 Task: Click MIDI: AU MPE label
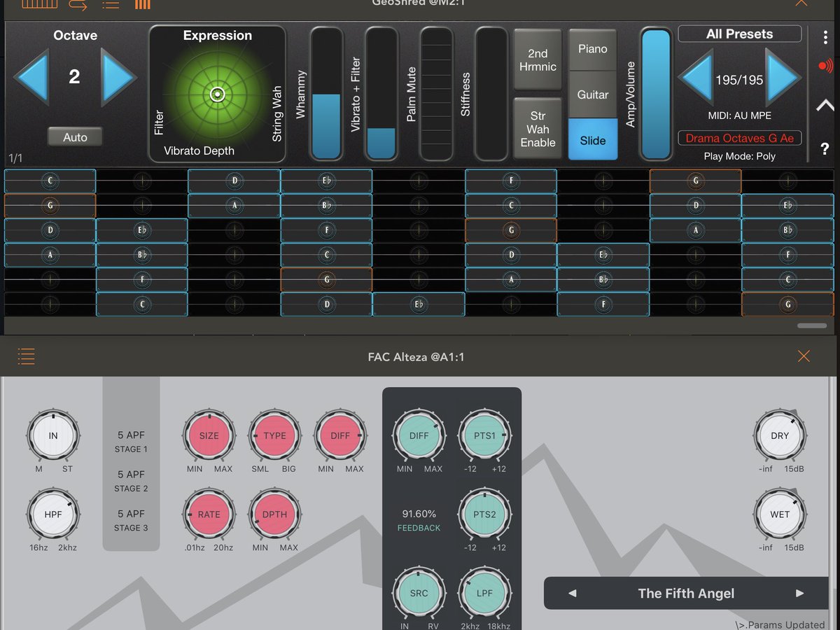click(740, 115)
